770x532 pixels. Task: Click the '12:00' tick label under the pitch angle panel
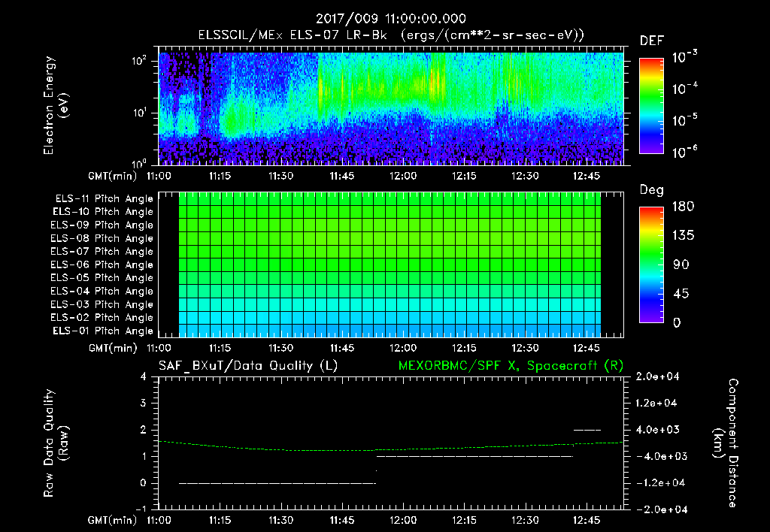pos(403,349)
